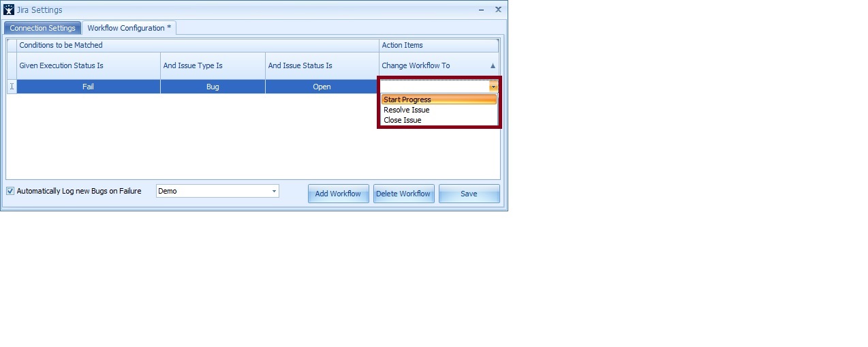The height and width of the screenshot is (347, 868).
Task: Choose Start Progress from the dropdown list
Action: [x=439, y=100]
